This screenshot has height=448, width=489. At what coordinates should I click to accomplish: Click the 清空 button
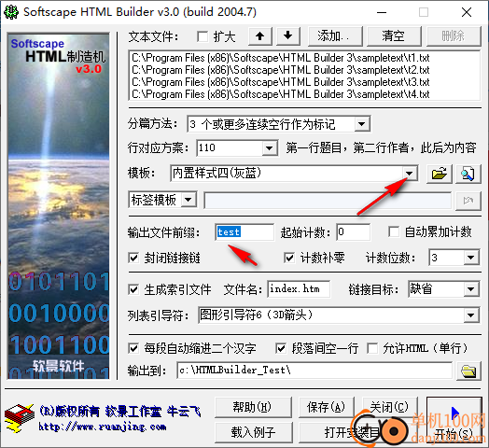[394, 36]
